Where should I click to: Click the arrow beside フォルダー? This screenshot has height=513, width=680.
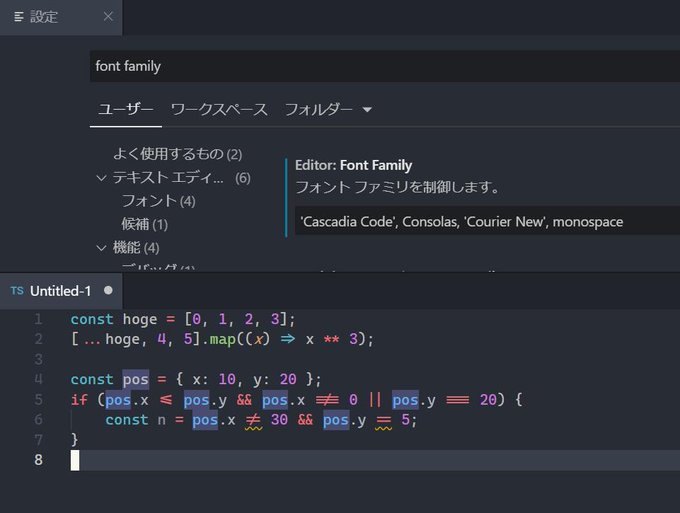click(367, 110)
